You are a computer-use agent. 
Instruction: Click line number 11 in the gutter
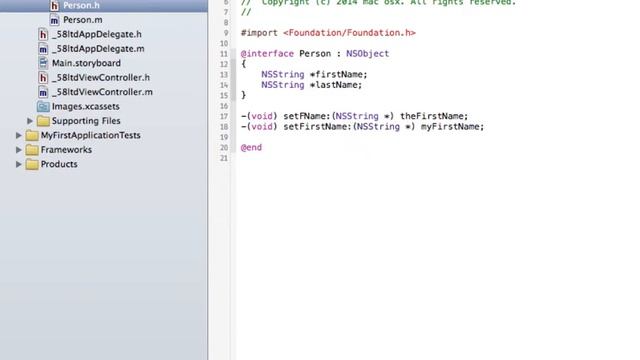pyautogui.click(x=224, y=54)
